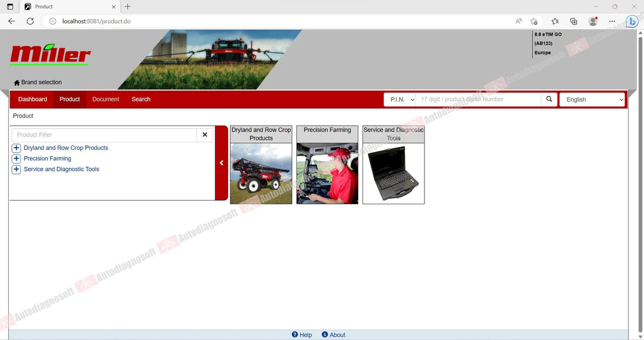This screenshot has height=340, width=644.
Task: Open Dryland and Row Crop Products thumbnail
Action: coord(261,165)
